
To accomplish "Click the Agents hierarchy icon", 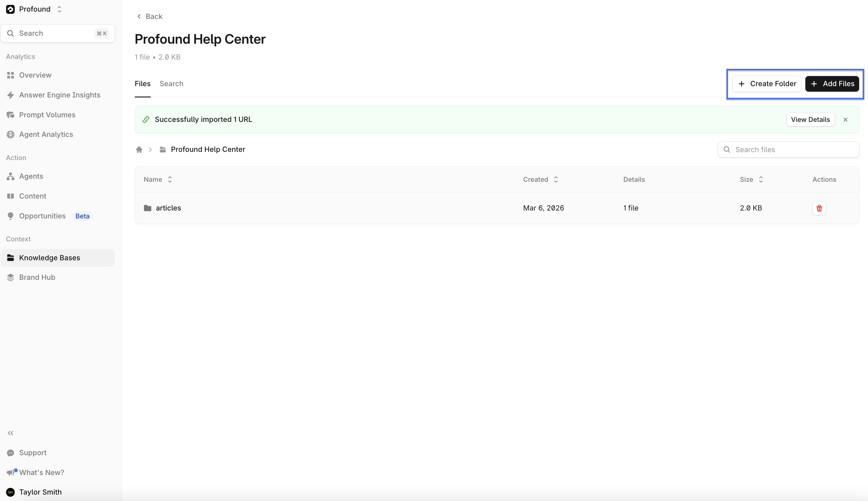I will [10, 176].
